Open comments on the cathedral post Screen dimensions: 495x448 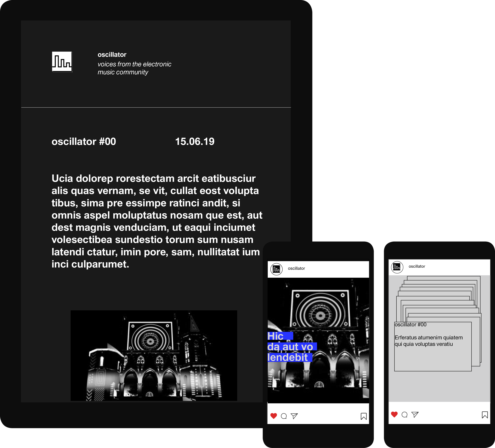coord(284,416)
